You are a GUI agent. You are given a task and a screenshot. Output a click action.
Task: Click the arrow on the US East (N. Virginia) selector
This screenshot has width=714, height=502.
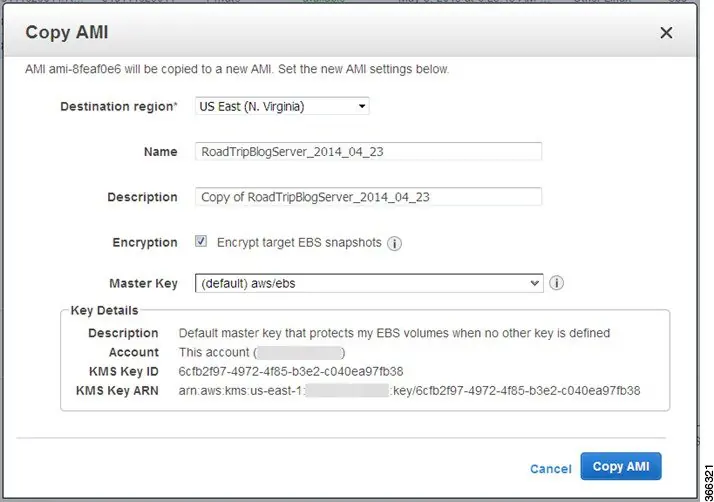click(x=362, y=107)
